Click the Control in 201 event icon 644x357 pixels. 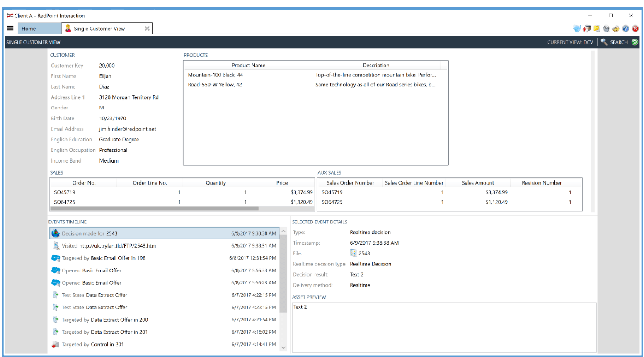click(56, 344)
